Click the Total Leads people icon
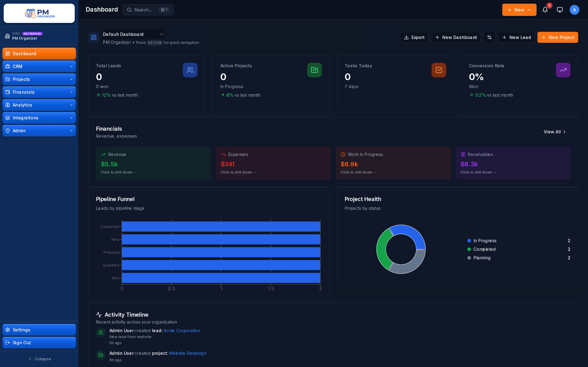 click(x=190, y=70)
